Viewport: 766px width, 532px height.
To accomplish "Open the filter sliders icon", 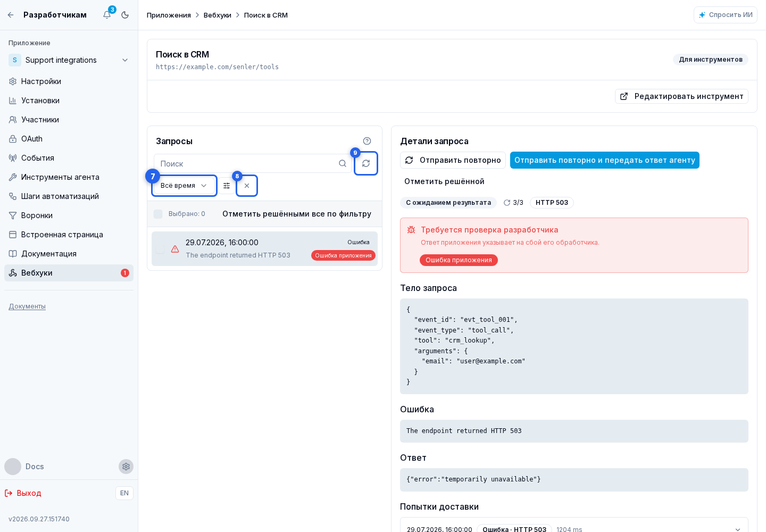I will (227, 186).
